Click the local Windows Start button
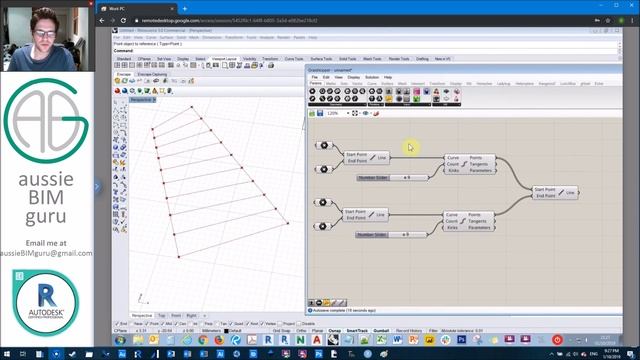The height and width of the screenshot is (360, 640). (x=7, y=354)
